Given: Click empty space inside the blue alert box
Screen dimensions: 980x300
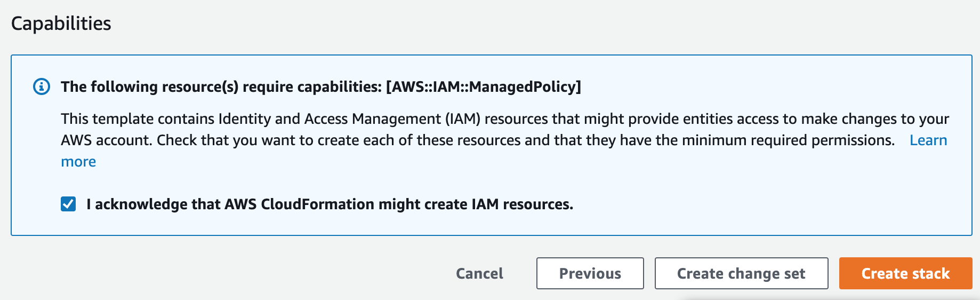Looking at the screenshot, I should 773,203.
